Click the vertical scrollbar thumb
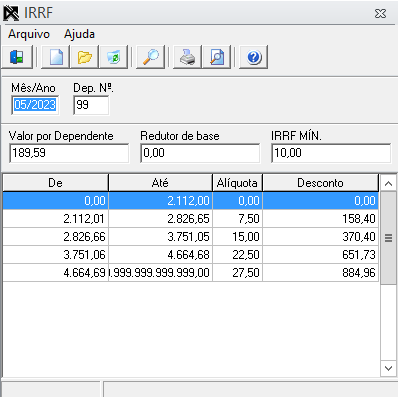The width and height of the screenshot is (398, 397). (388, 238)
